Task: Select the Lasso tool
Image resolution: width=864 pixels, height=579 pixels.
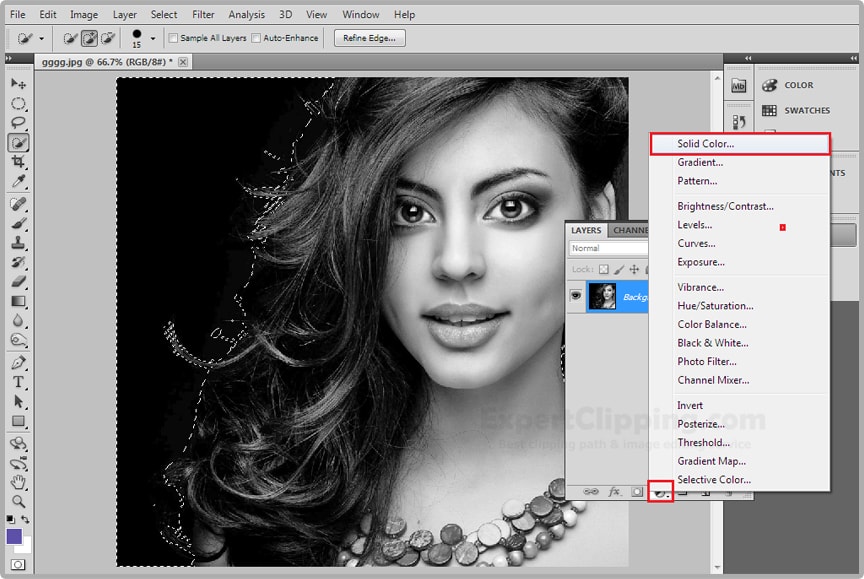Action: (x=18, y=123)
